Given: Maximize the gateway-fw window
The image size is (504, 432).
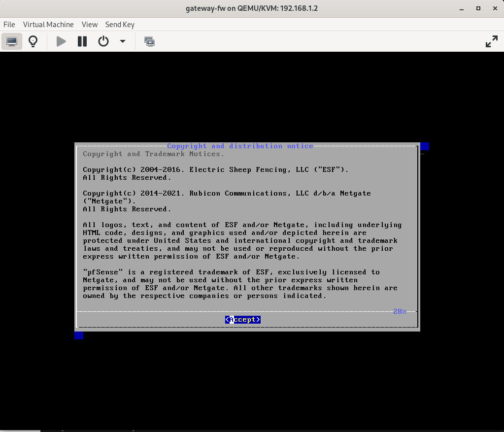Looking at the screenshot, I should pos(478,9).
